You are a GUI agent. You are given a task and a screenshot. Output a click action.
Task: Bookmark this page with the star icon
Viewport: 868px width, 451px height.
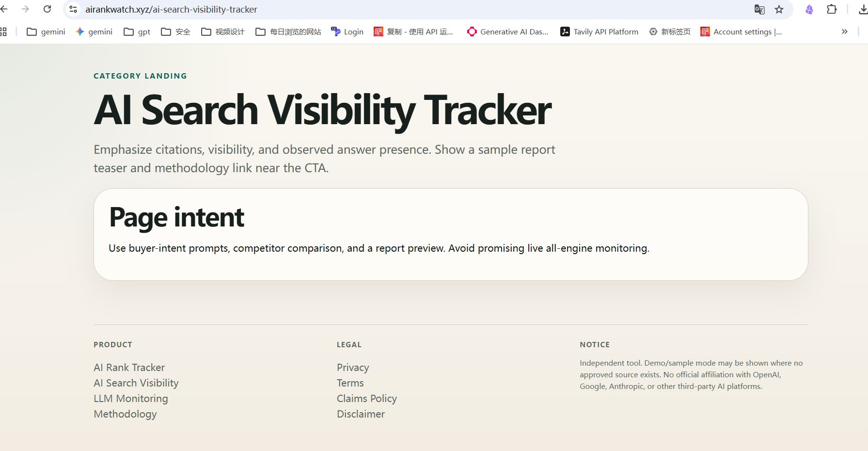(x=779, y=9)
